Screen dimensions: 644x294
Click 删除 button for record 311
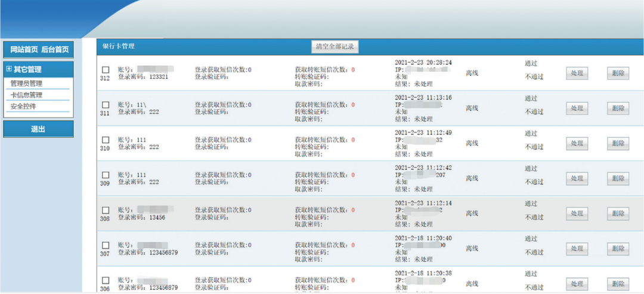click(618, 109)
